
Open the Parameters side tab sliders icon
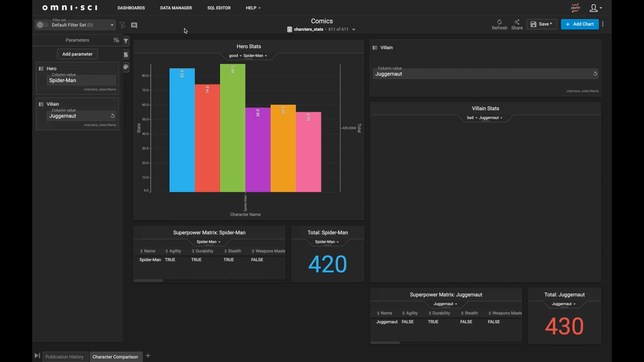pos(126,55)
